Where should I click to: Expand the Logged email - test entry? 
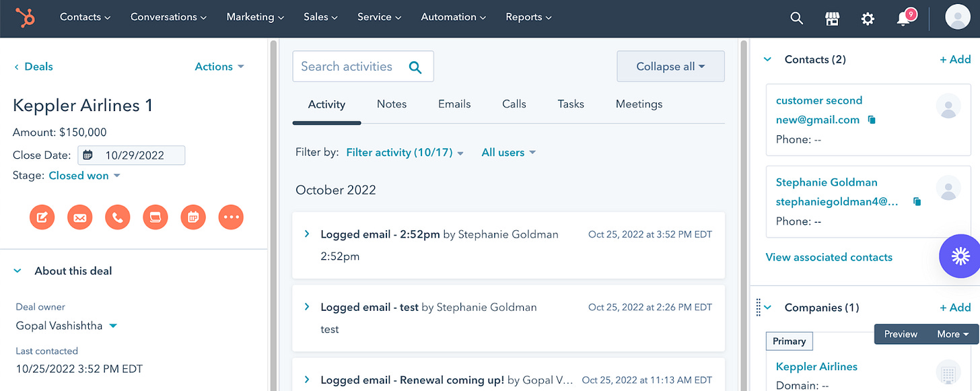307,307
